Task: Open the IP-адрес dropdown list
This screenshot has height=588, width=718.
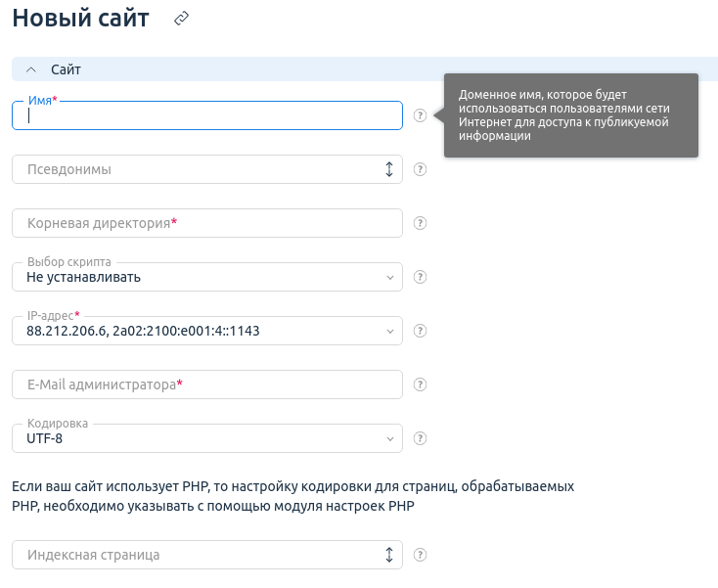Action: (207, 331)
